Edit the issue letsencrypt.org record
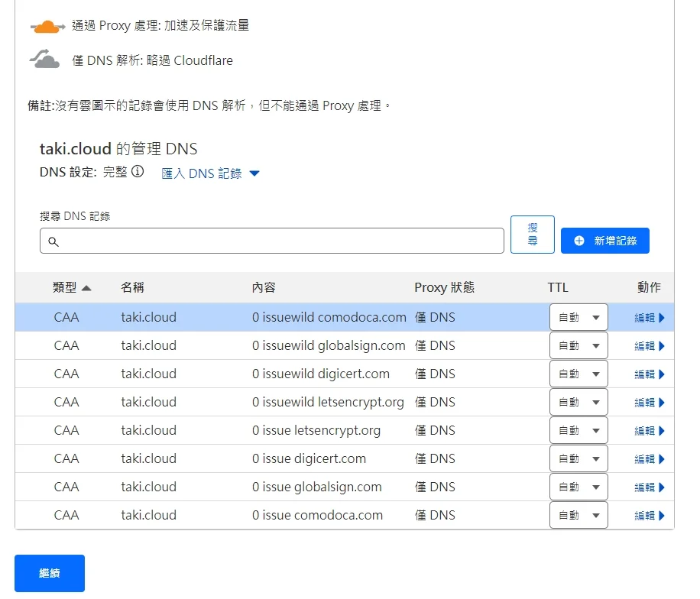 [650, 431]
